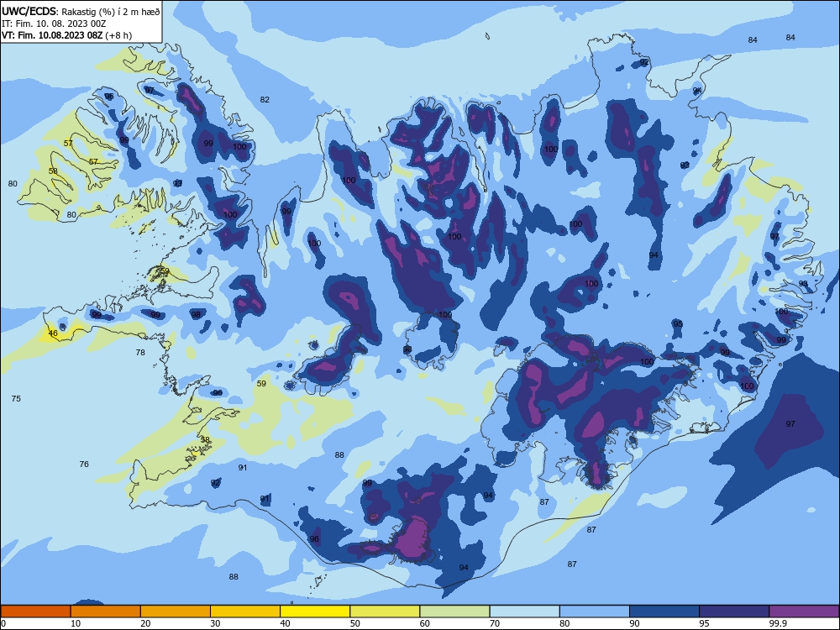The image size is (840, 630).
Task: Click the humidity value '76' on the map
Action: tap(84, 464)
